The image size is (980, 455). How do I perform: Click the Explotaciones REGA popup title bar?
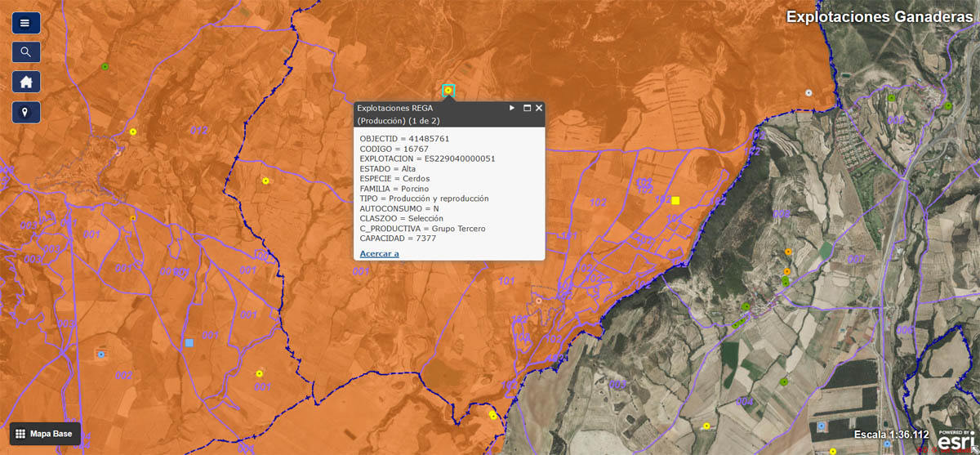click(x=425, y=108)
